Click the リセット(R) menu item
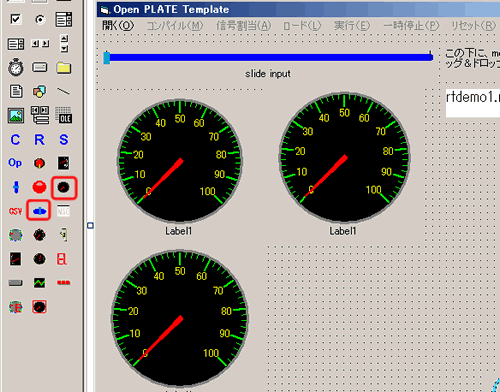 click(x=473, y=25)
